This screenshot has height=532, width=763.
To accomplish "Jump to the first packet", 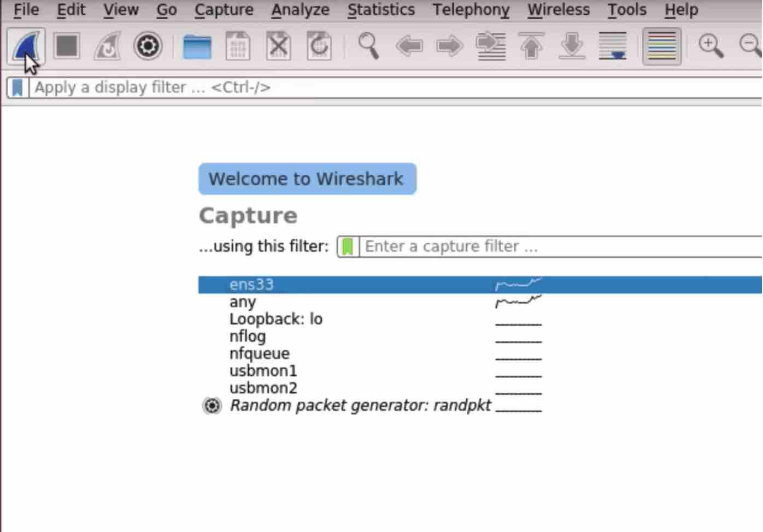I will pyautogui.click(x=531, y=46).
